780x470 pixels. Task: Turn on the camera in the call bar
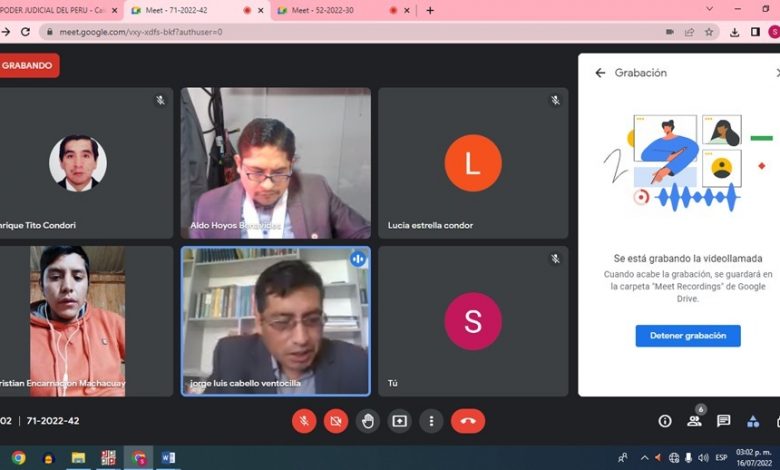(336, 421)
